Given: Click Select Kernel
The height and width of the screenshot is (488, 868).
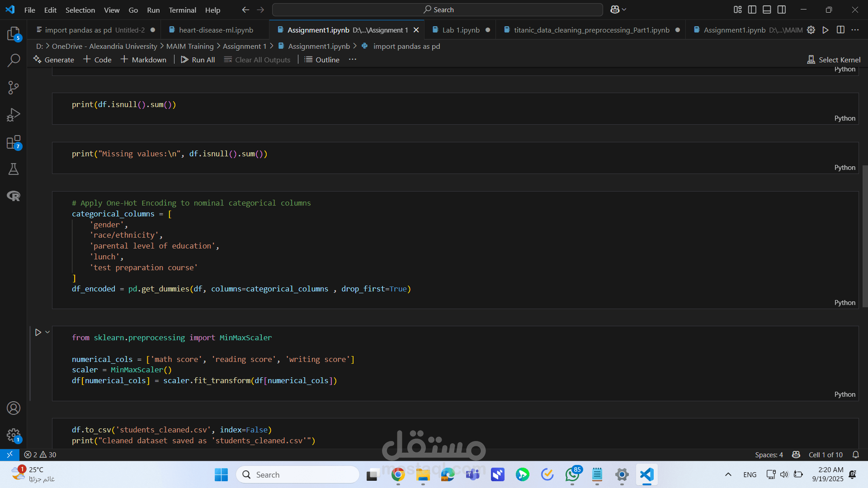Looking at the screenshot, I should 834,60.
